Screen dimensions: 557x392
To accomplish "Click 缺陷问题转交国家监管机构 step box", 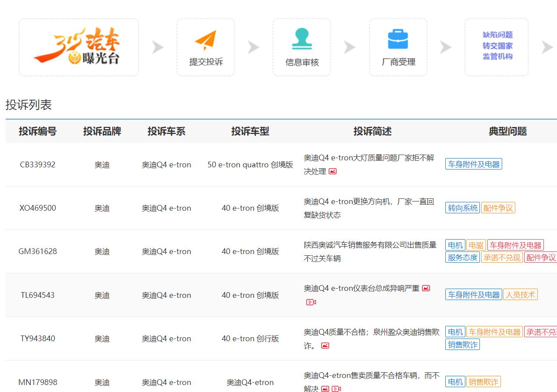I will click(x=497, y=46).
